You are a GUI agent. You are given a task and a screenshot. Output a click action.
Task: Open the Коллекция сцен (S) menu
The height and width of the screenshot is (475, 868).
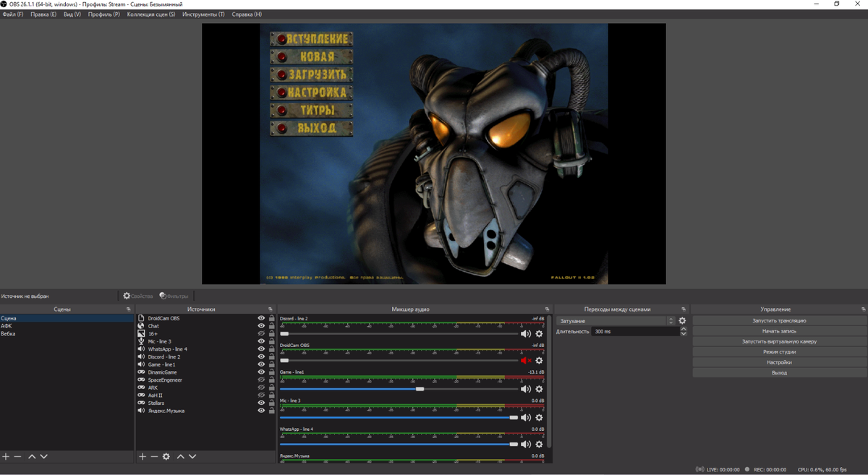click(x=151, y=14)
